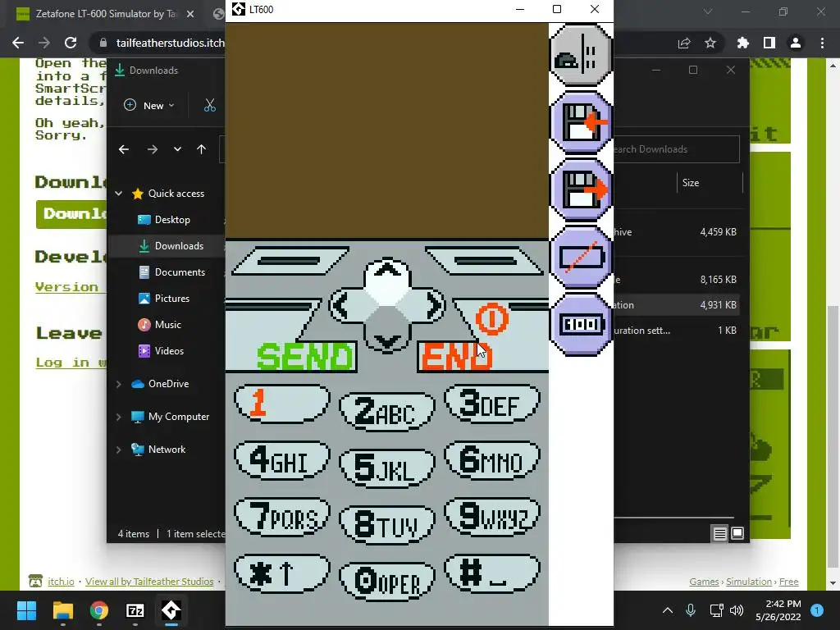
Task: Tap the hash space key
Action: point(492,573)
